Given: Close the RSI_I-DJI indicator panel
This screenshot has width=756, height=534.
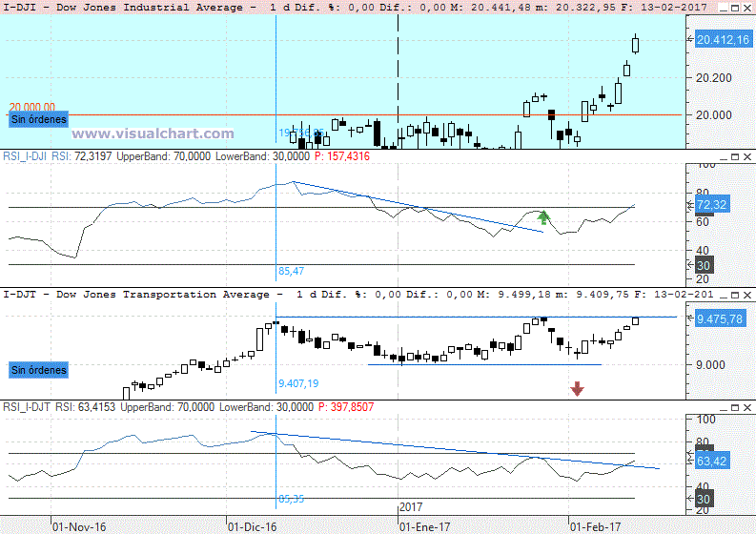Looking at the screenshot, I should point(747,157).
